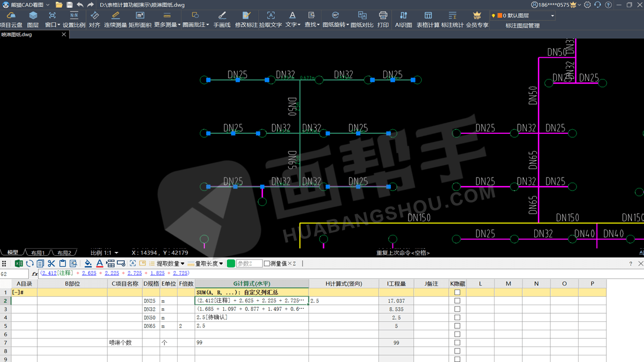Expand the 量取长度 dropdown
This screenshot has width=644, height=362.
pyautogui.click(x=209, y=263)
